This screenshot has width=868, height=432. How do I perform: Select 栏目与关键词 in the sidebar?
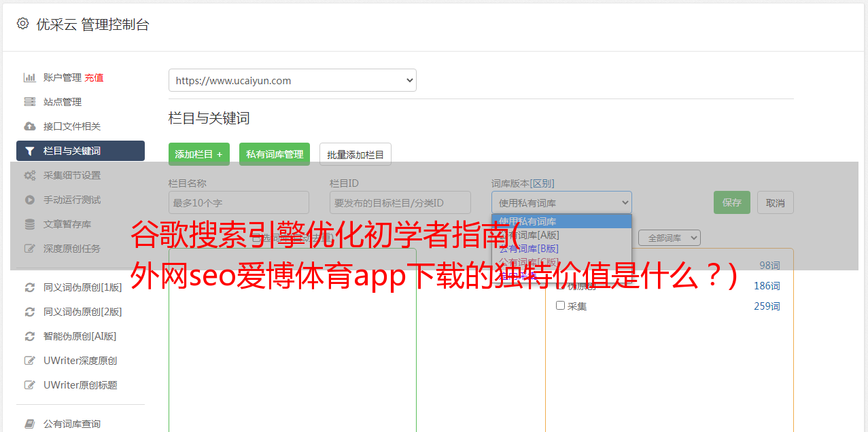click(80, 151)
